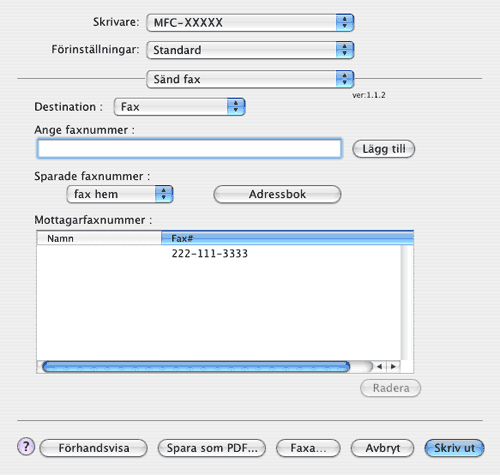This screenshot has height=475, width=500.
Task: Click the Skriv ut print button
Action: (x=454, y=448)
